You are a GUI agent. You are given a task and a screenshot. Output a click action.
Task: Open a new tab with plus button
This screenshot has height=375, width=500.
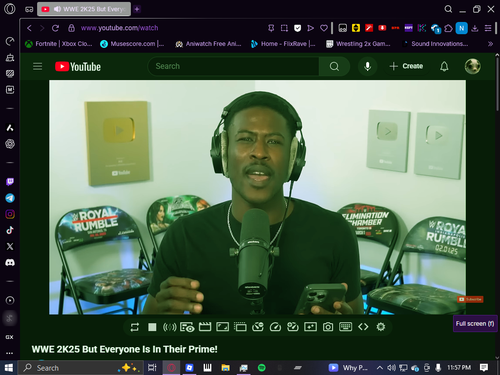[137, 9]
